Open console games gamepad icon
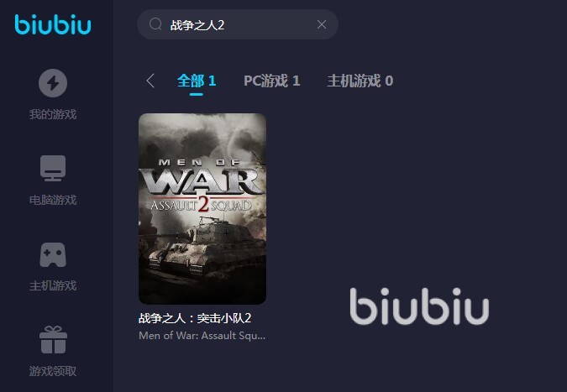 pos(53,254)
